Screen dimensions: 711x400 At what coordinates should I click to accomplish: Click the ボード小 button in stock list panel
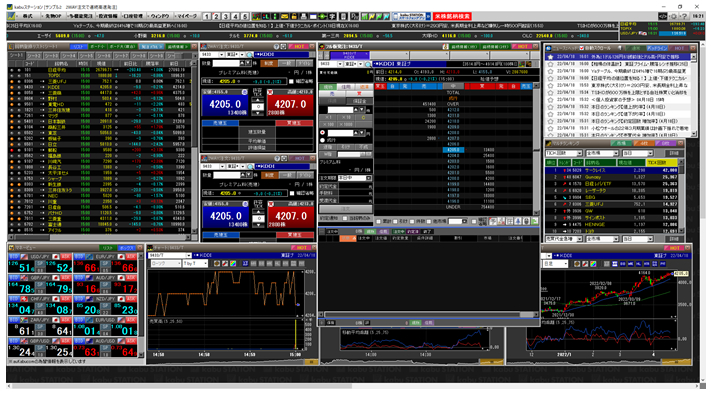(97, 46)
